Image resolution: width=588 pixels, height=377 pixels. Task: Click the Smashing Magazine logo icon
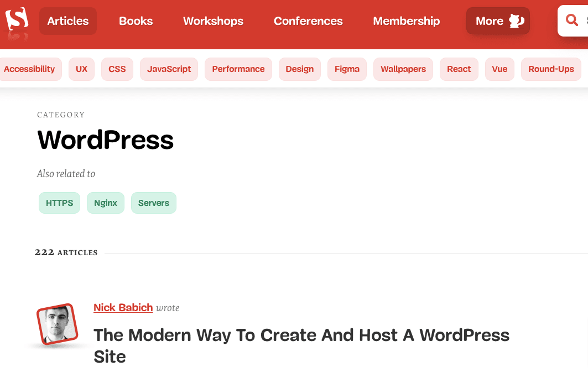point(17,21)
